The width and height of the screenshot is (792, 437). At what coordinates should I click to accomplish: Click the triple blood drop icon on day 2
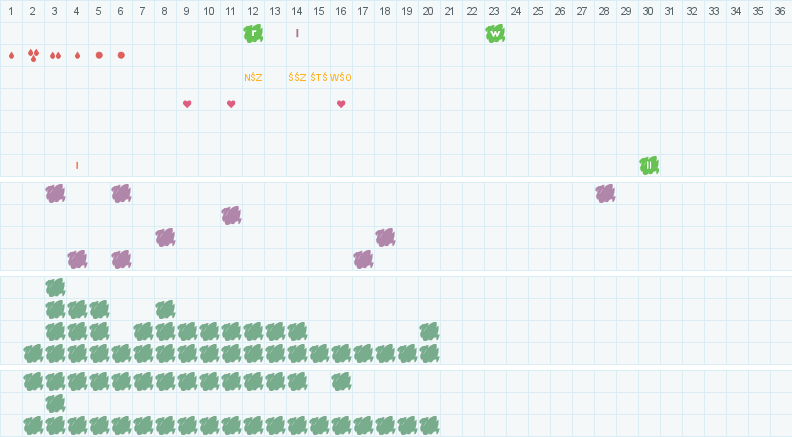coord(33,55)
